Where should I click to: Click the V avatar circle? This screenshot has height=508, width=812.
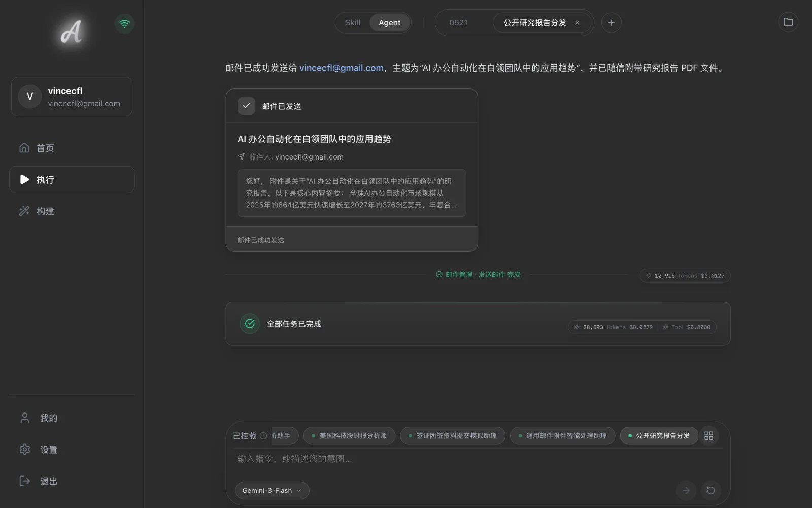(x=29, y=97)
